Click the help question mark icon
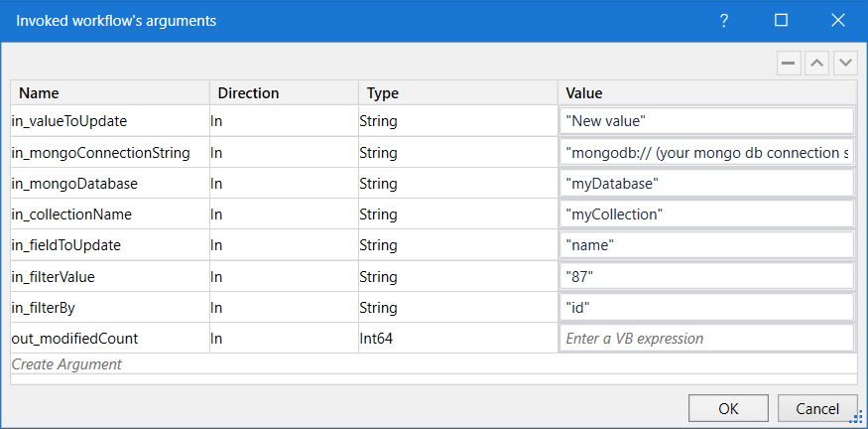 coord(723,21)
